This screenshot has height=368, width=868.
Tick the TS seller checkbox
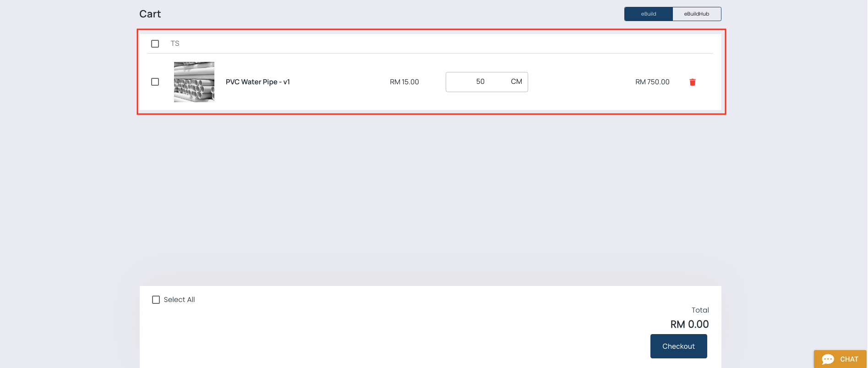(x=155, y=44)
